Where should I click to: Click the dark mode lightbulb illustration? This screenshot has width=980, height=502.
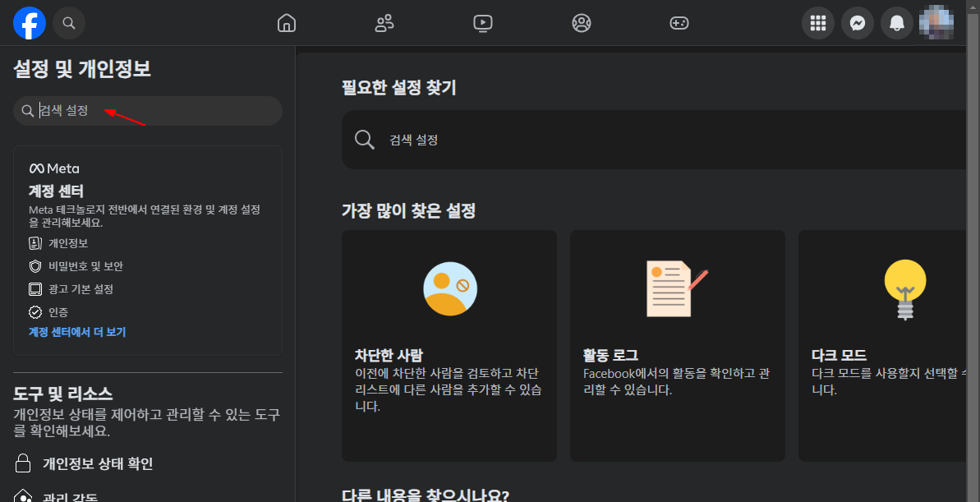[x=905, y=290]
